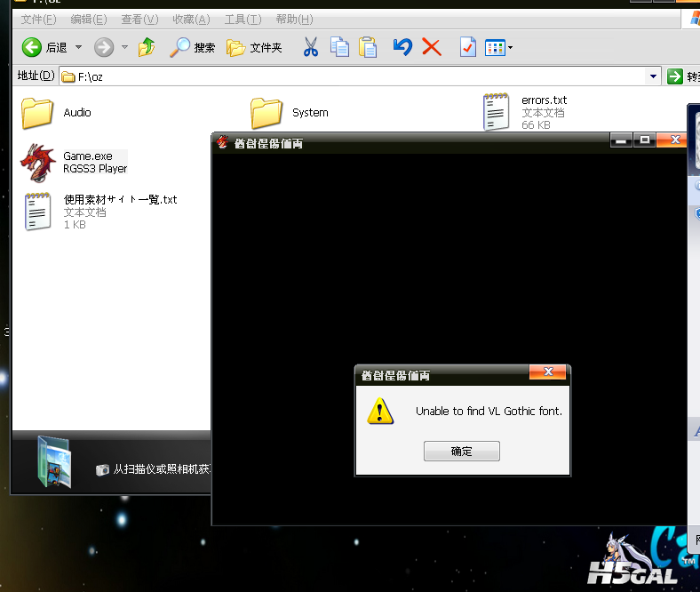Click the 转到 Go button
The image size is (700, 592).
coord(684,76)
